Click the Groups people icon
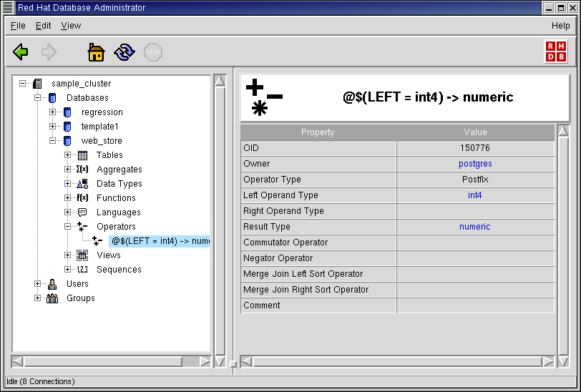This screenshot has width=581, height=392. point(52,298)
